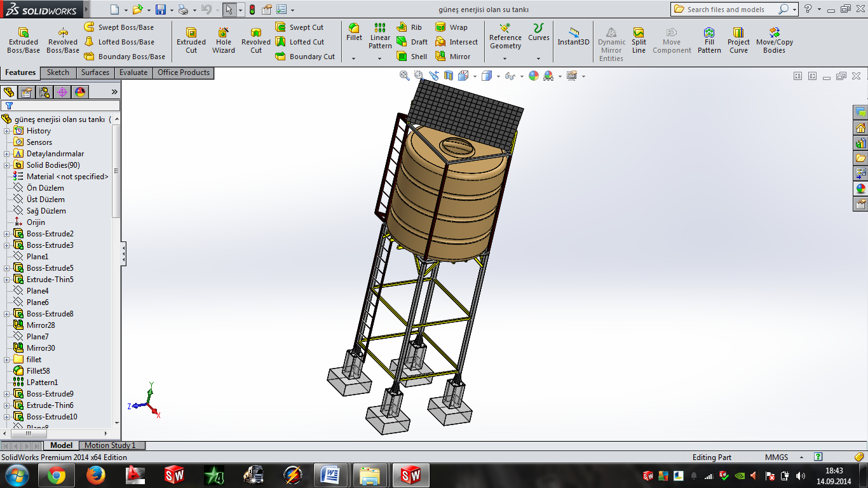Switch to the Evaluate tab
Screen dimensions: 868x488
pyautogui.click(x=133, y=72)
